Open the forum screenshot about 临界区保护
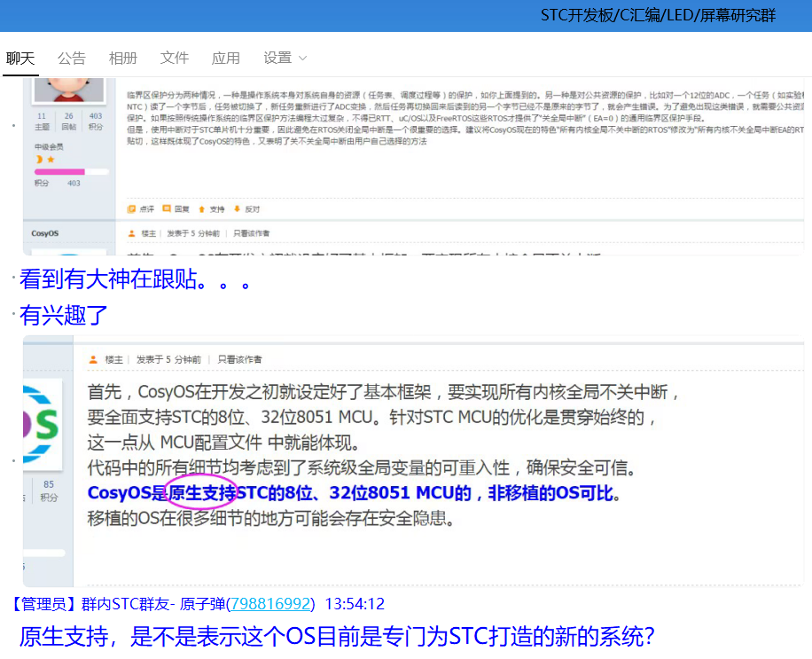 [x=413, y=167]
